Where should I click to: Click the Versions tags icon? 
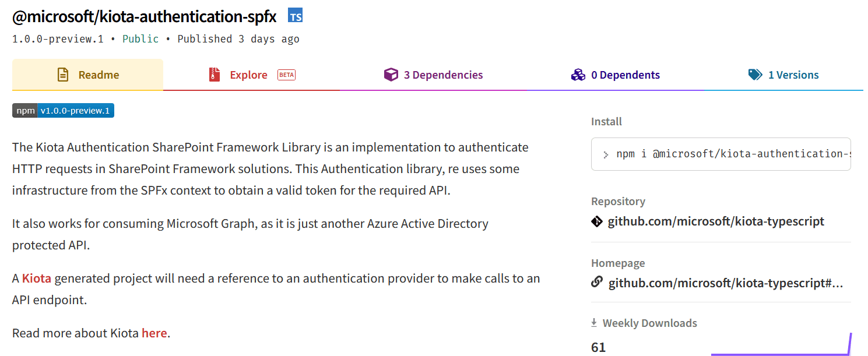(x=755, y=75)
